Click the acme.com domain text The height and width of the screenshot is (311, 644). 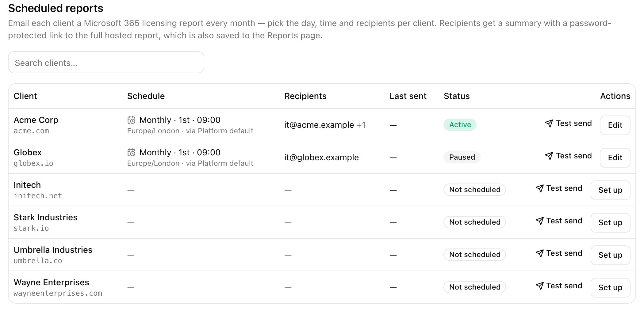pyautogui.click(x=31, y=131)
